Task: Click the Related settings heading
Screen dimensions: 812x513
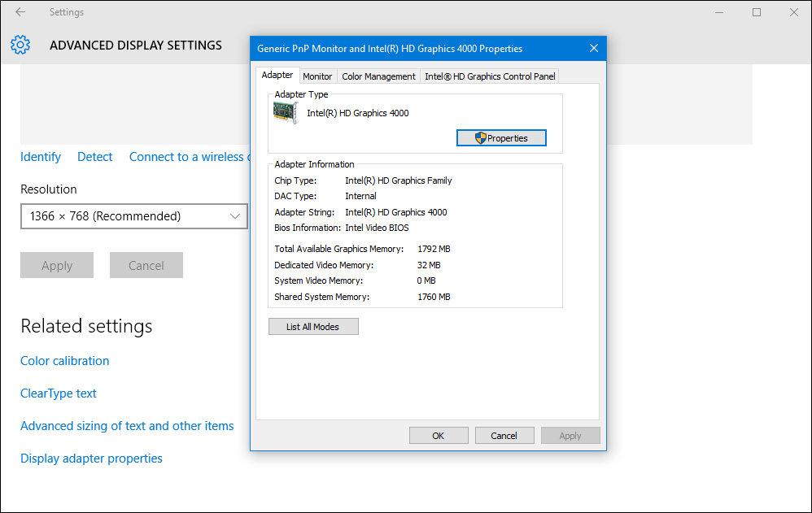Action: [x=86, y=326]
